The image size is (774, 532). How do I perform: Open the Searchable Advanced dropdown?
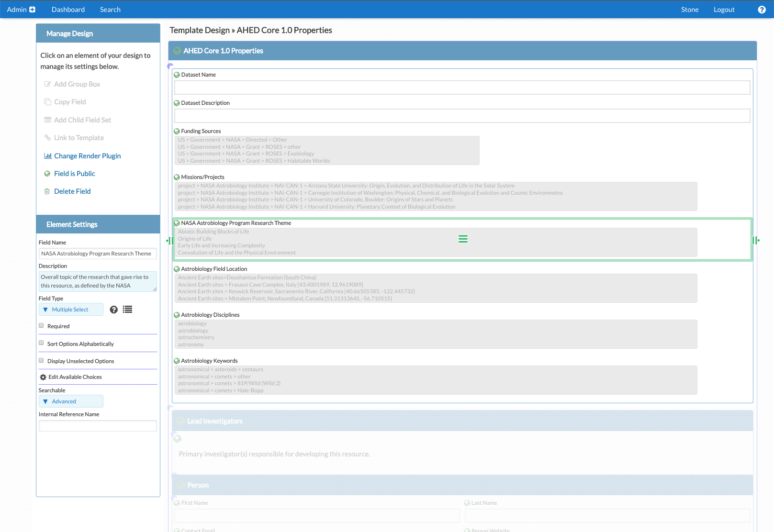[71, 401]
